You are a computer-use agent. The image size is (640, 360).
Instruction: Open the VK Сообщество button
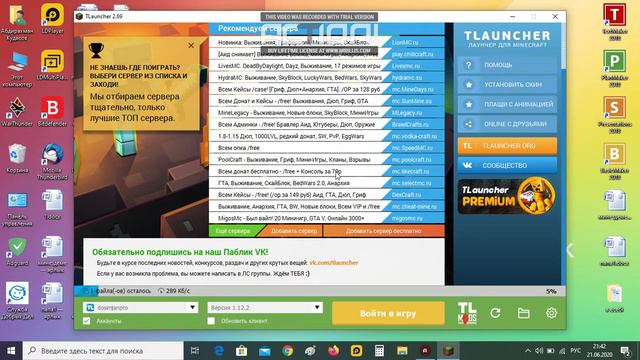(x=507, y=165)
